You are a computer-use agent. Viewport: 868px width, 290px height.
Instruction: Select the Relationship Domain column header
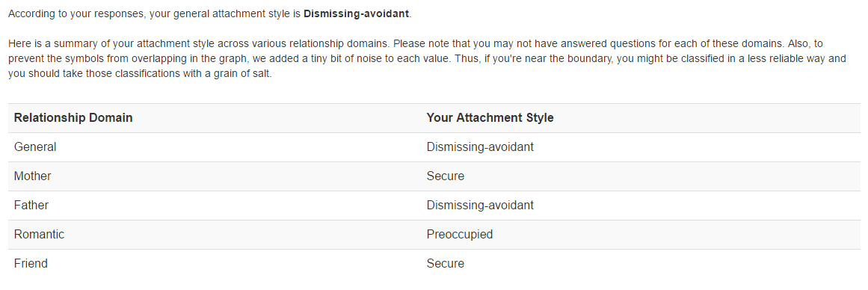(73, 118)
